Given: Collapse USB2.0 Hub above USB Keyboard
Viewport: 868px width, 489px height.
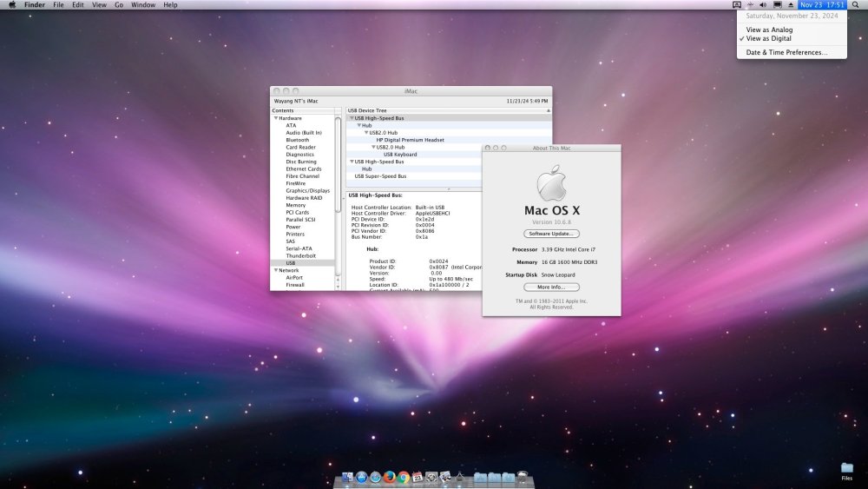Looking at the screenshot, I should [x=373, y=147].
